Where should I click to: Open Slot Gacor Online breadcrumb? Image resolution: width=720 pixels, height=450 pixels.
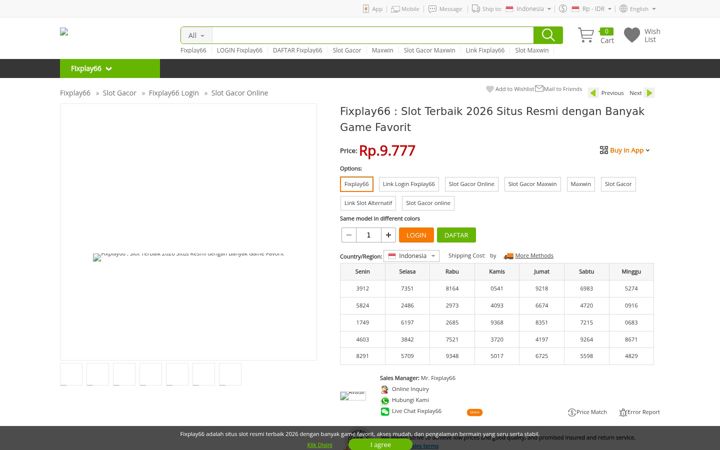(240, 93)
